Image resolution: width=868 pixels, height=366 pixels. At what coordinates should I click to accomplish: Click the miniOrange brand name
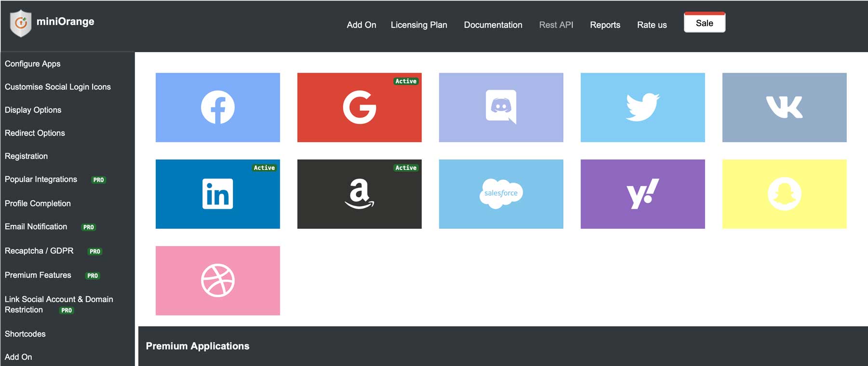(x=66, y=22)
